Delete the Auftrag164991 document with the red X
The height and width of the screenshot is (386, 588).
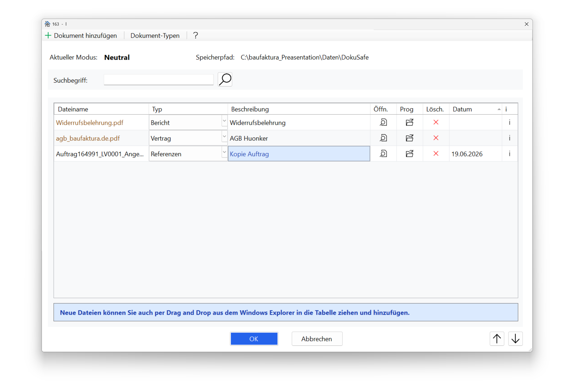436,153
